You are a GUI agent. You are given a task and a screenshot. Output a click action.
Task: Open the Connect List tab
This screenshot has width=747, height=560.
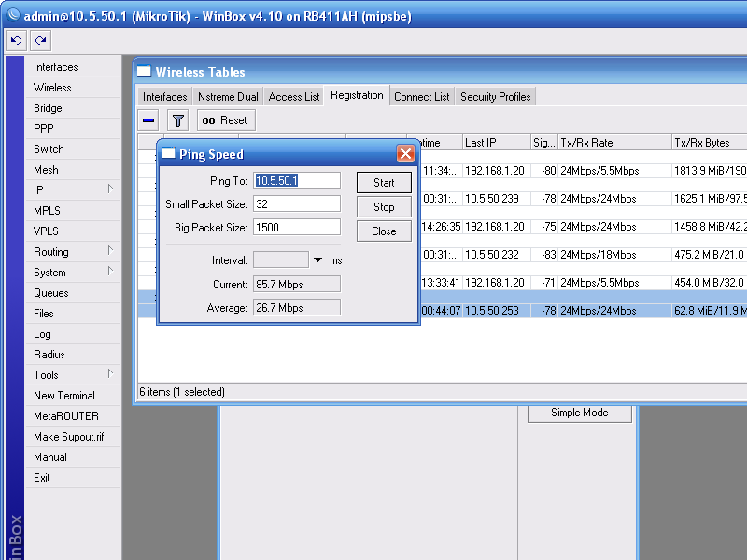point(422,97)
